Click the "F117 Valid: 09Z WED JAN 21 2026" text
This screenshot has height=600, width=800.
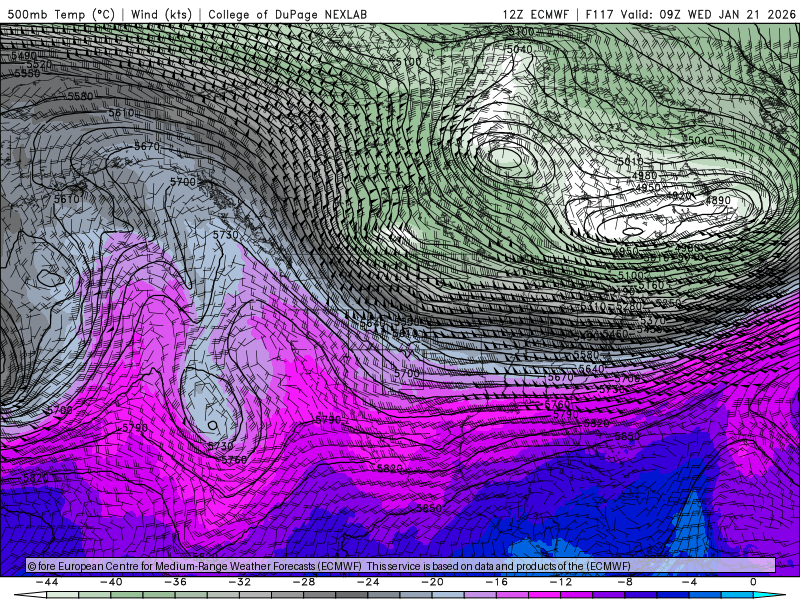tap(690, 14)
